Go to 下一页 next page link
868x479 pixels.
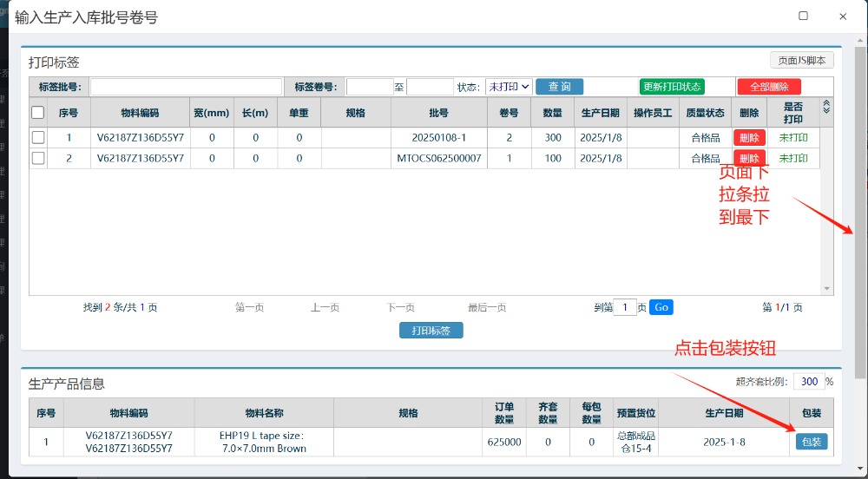[400, 307]
